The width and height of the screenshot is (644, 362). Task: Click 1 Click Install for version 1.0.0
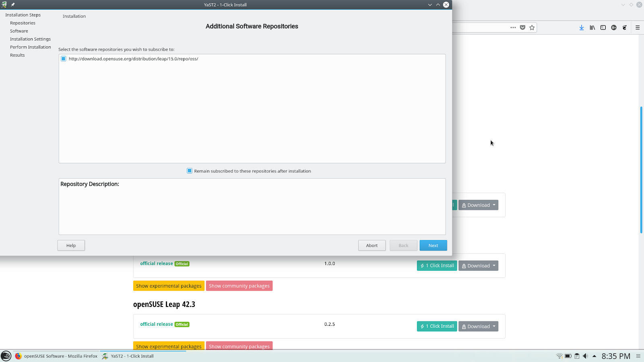[x=437, y=266]
